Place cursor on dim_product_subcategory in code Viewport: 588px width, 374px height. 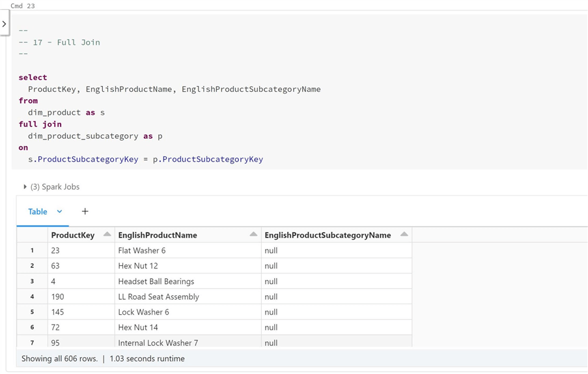[83, 136]
